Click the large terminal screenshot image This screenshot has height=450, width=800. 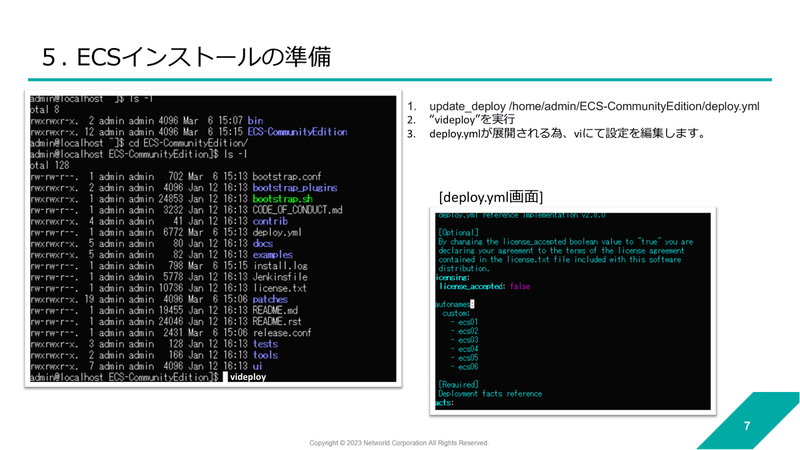coord(213,238)
